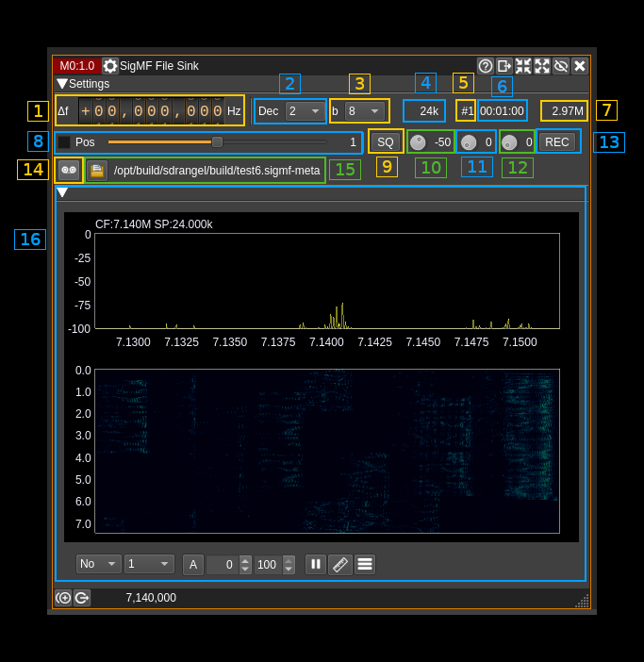Click the #1 record count label
Screen dimensions: 644x662
[467, 111]
